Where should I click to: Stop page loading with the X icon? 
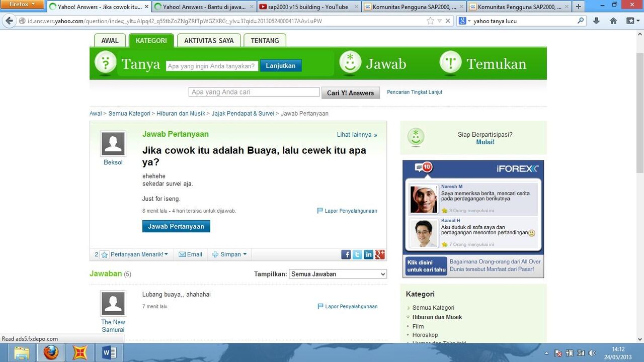(x=448, y=21)
